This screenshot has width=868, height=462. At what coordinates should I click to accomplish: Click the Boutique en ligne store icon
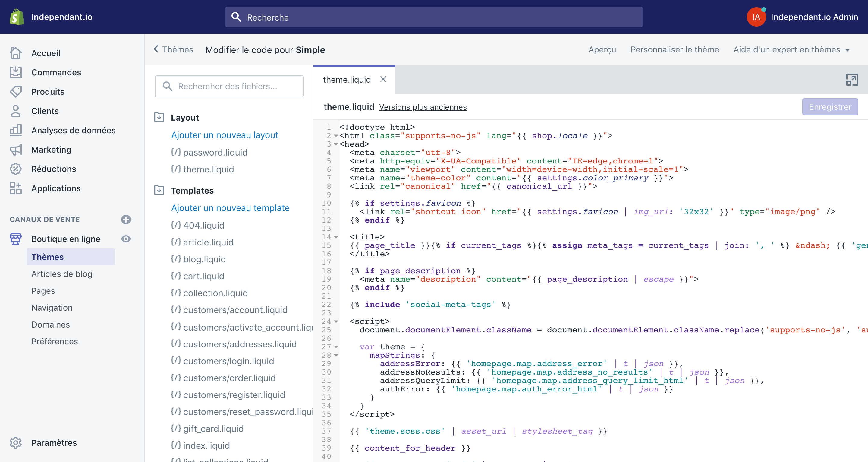[15, 239]
